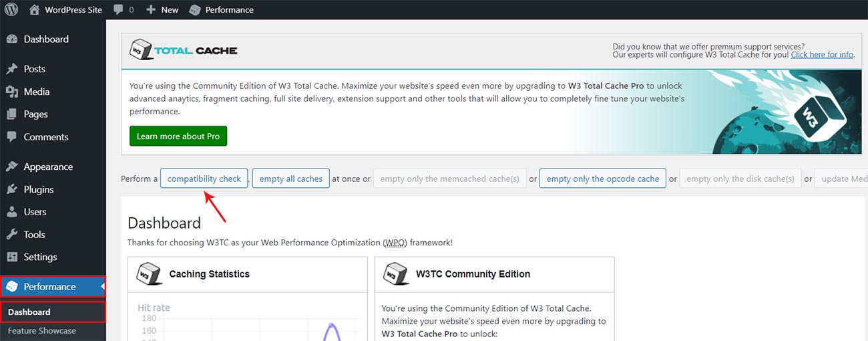Click the plus icon next to New
Image resolution: width=868 pixels, height=341 pixels.
click(151, 10)
